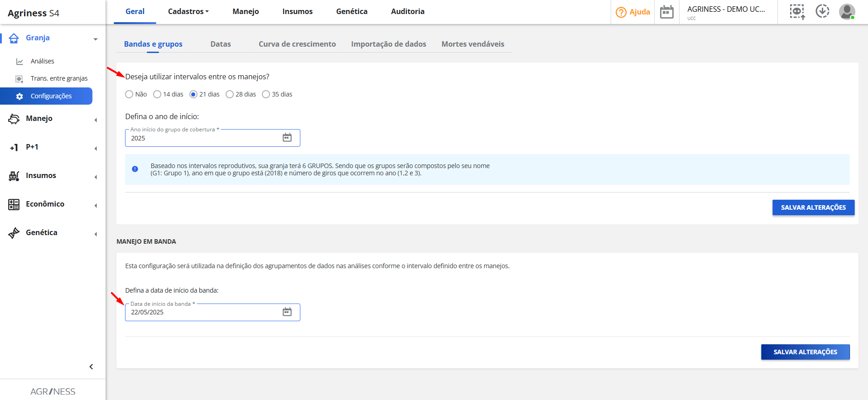This screenshot has height=400, width=868.
Task: Open Configurações in the sidebar
Action: click(x=46, y=96)
